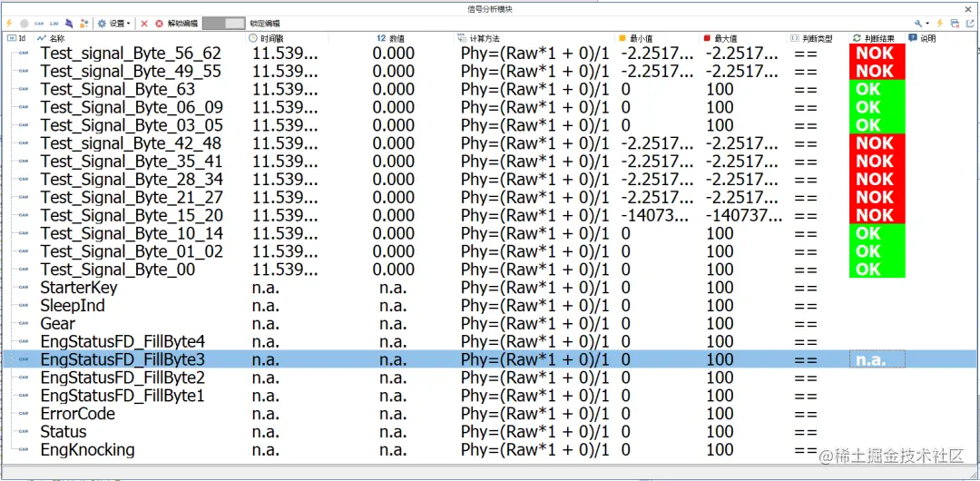Click max value 100 of Gear row
The width and height of the screenshot is (980, 481).
(720, 323)
